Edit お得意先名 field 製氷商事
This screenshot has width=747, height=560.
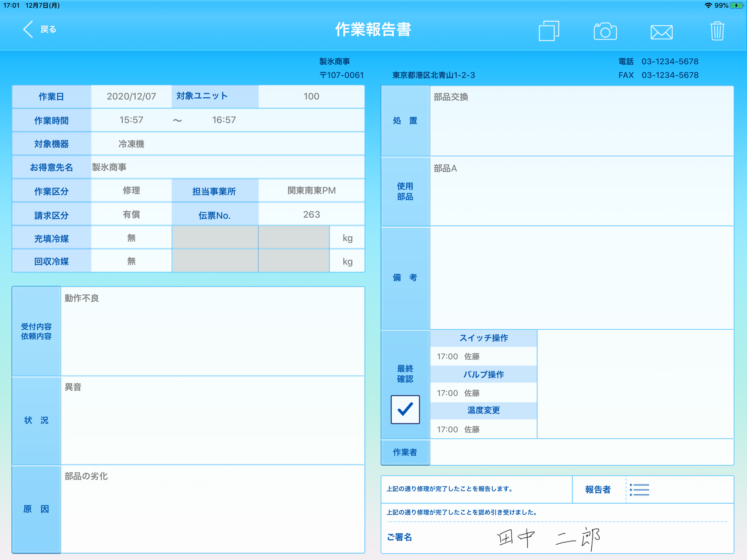227,167
